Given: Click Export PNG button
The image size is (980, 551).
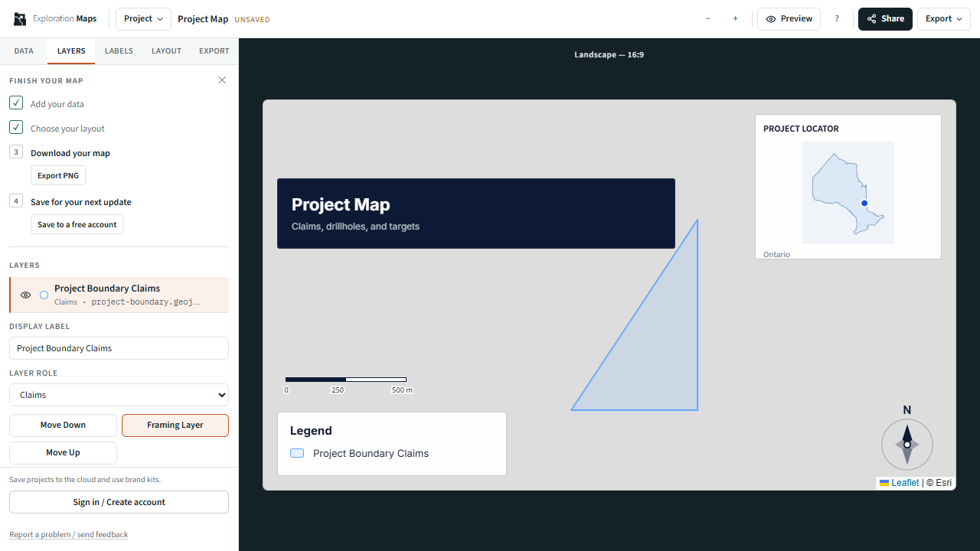Looking at the screenshot, I should pyautogui.click(x=58, y=175).
